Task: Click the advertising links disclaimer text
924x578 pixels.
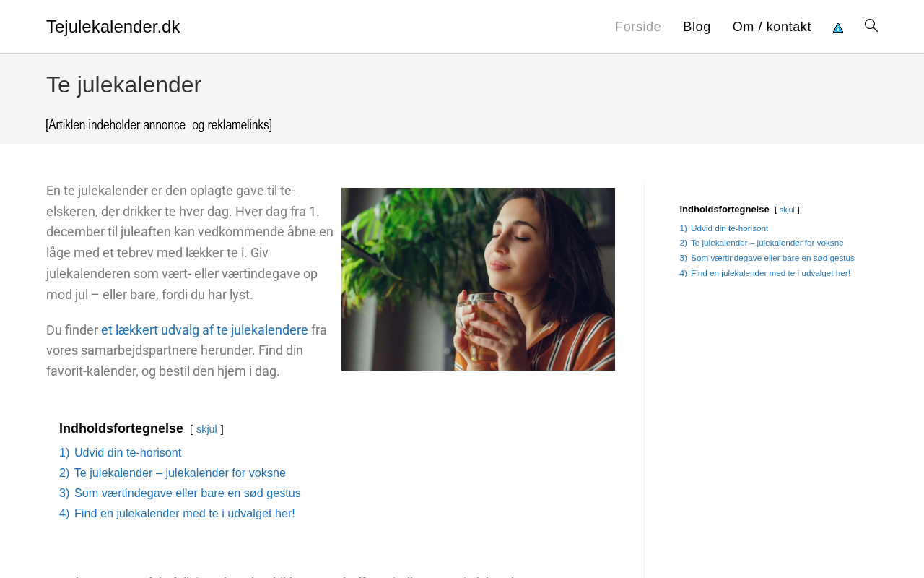Action: pyautogui.click(x=159, y=125)
